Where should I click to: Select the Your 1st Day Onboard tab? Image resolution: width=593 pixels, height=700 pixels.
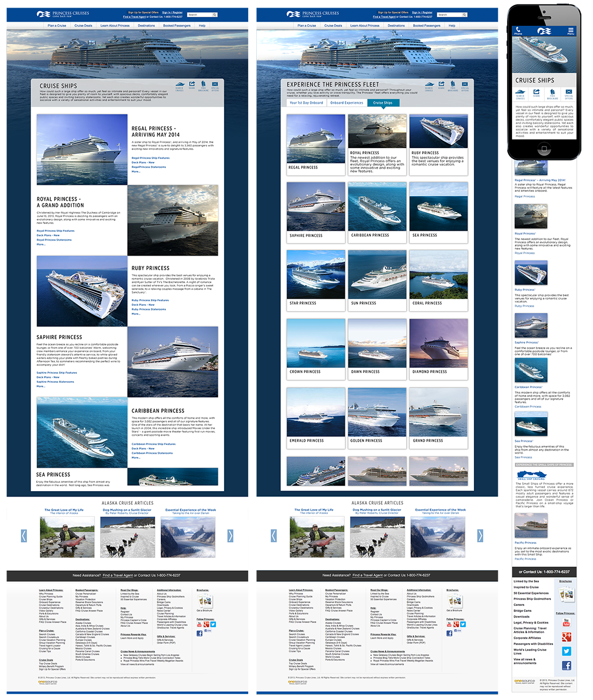(x=307, y=103)
